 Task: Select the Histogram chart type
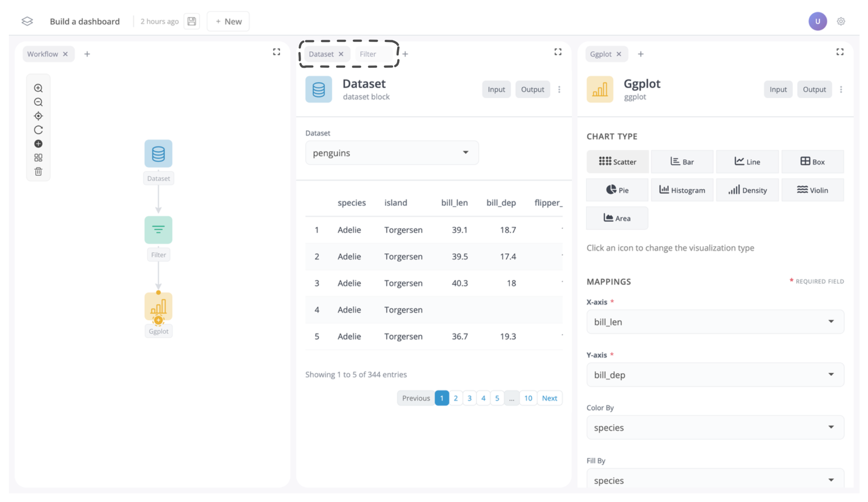coord(682,190)
